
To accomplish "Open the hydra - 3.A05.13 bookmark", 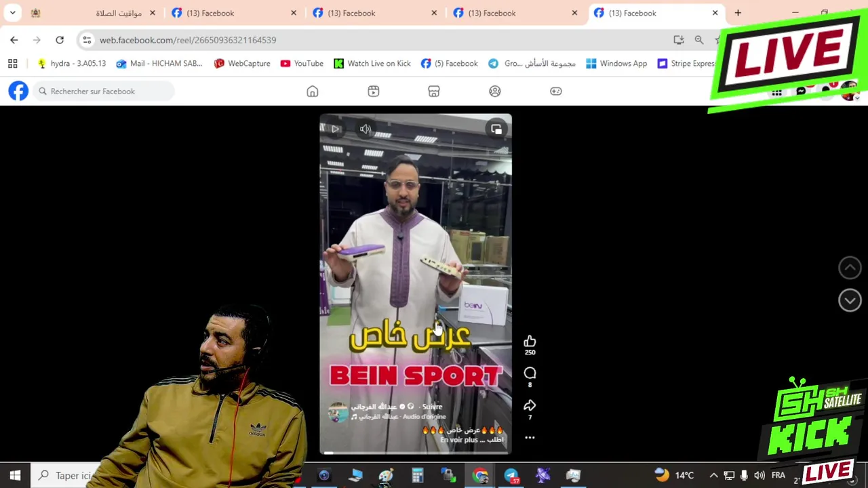I will 71,64.
